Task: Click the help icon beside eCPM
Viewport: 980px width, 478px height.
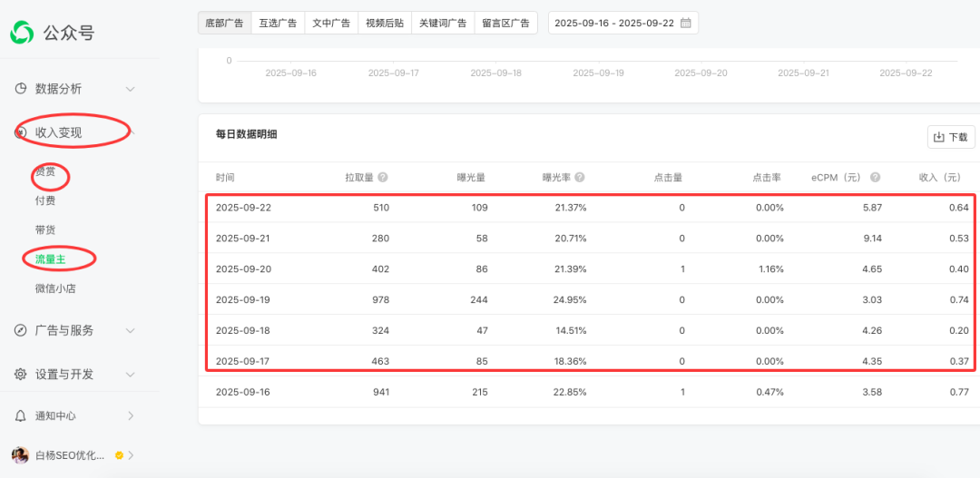Action: (875, 178)
